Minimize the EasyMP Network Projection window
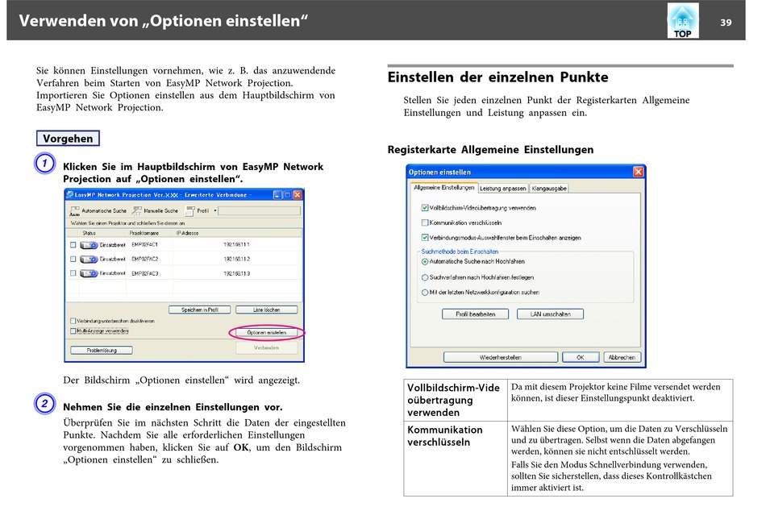Image resolution: width=766 pixels, height=532 pixels. (277, 195)
